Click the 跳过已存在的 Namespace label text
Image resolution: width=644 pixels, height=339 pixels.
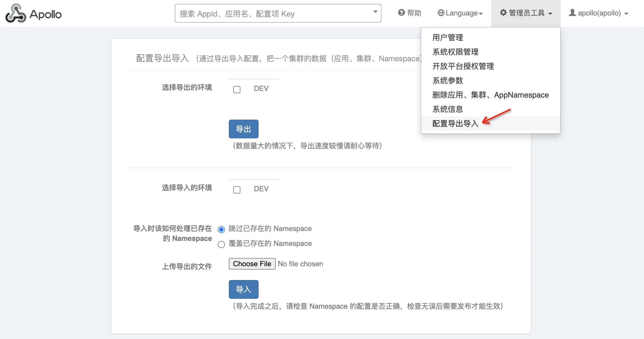[x=270, y=228]
